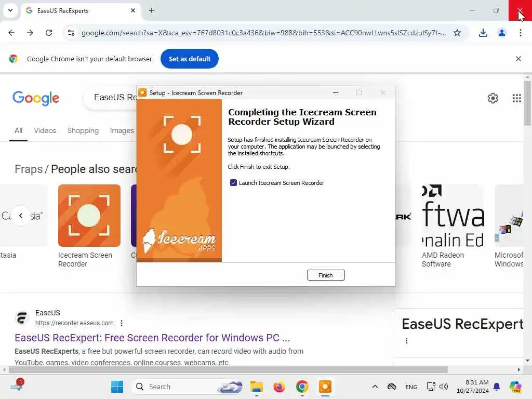Click Fraps breadcrumb link
This screenshot has height=399, width=532.
click(x=29, y=169)
